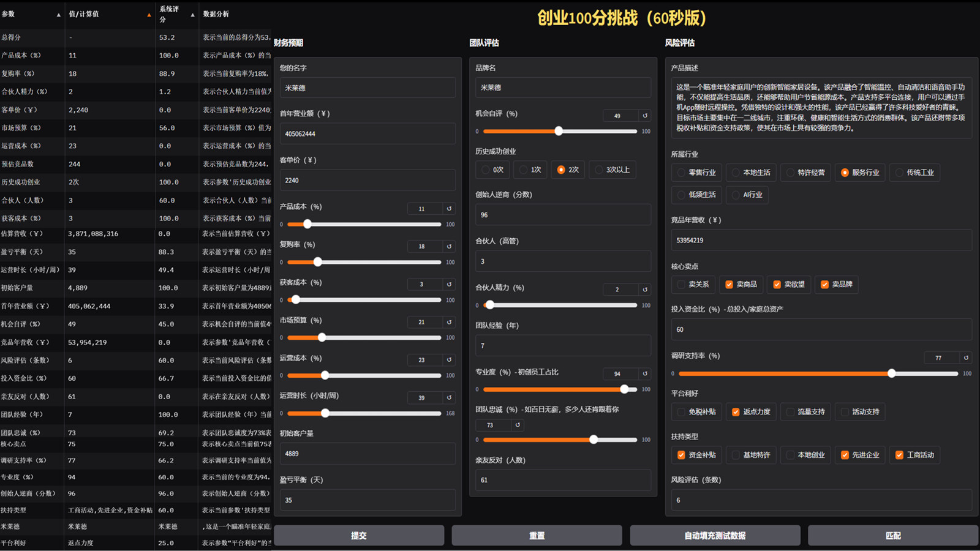Click the 首年营业额 input field
This screenshot has height=551, width=980.
pyautogui.click(x=367, y=133)
